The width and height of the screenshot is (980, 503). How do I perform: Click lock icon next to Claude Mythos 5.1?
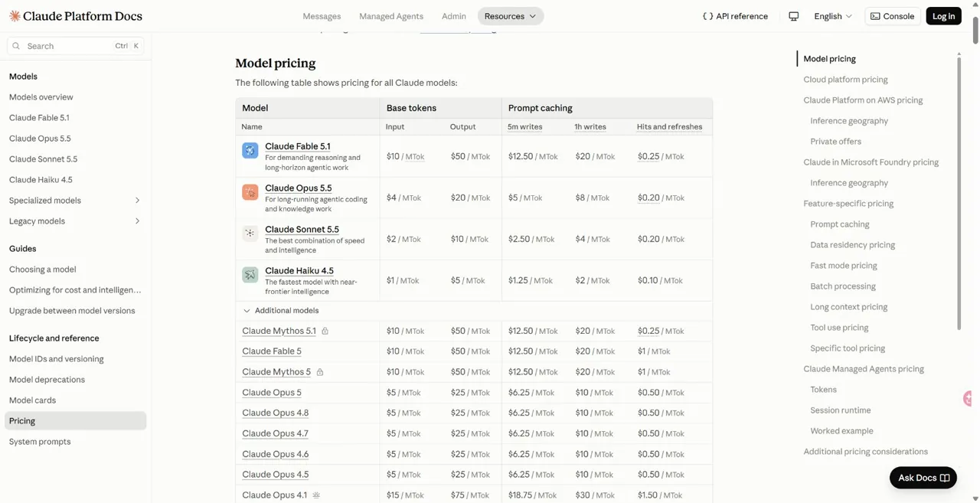pos(325,332)
